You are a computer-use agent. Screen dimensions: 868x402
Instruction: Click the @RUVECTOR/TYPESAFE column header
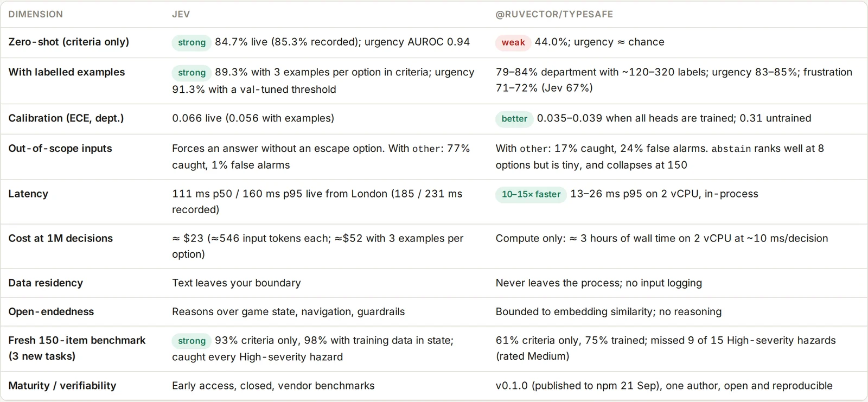pyautogui.click(x=554, y=14)
